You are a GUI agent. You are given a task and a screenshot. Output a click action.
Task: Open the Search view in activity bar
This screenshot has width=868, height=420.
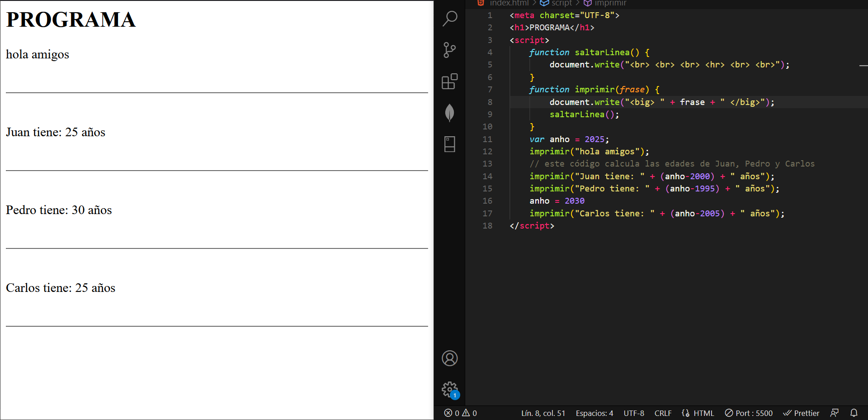click(x=450, y=19)
